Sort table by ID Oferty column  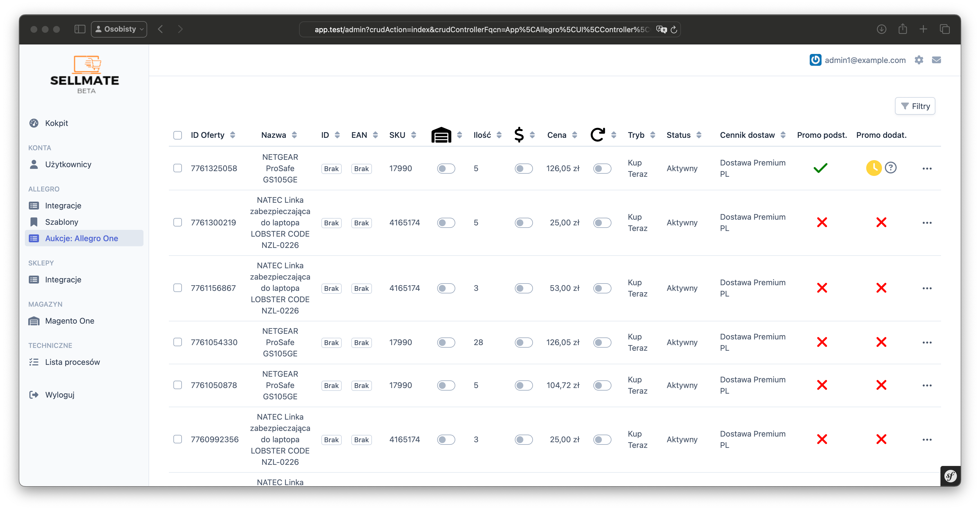(x=213, y=135)
